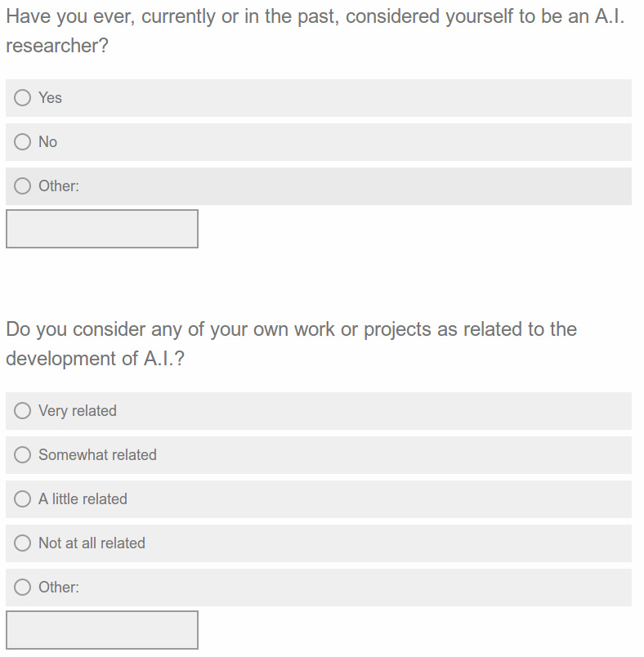Select the 'Very related' radio button
The image size is (644, 657).
[23, 410]
